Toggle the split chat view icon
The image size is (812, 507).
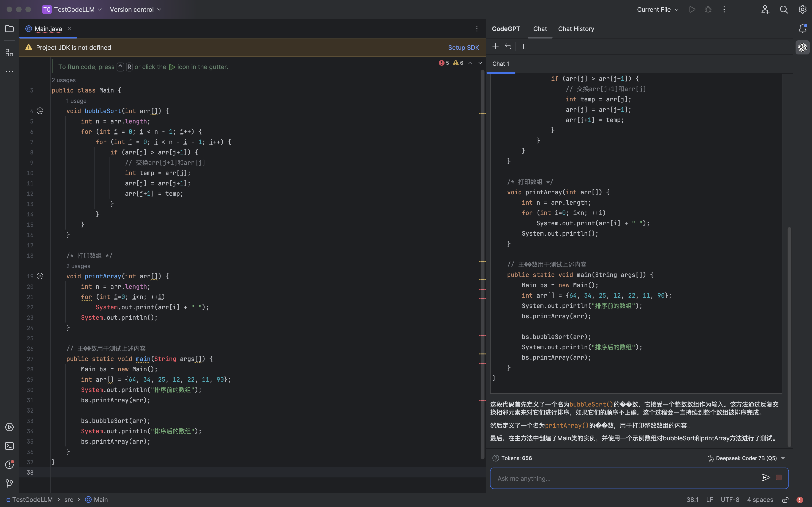523,47
